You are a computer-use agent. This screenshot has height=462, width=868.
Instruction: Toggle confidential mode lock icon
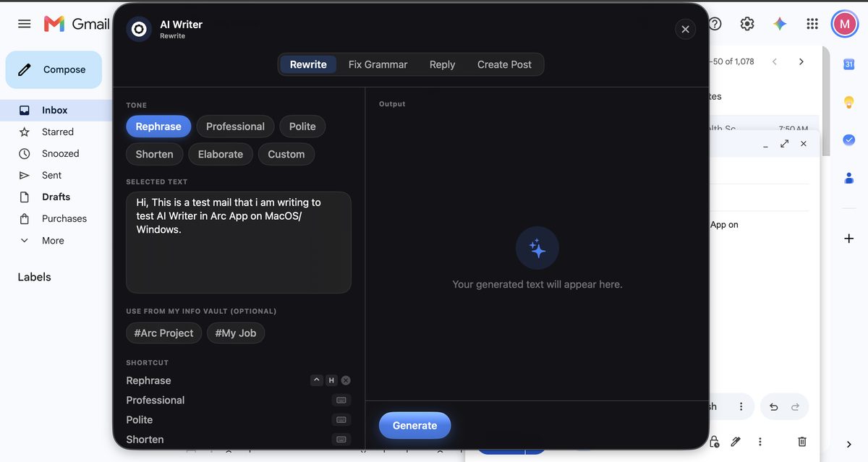pos(714,442)
